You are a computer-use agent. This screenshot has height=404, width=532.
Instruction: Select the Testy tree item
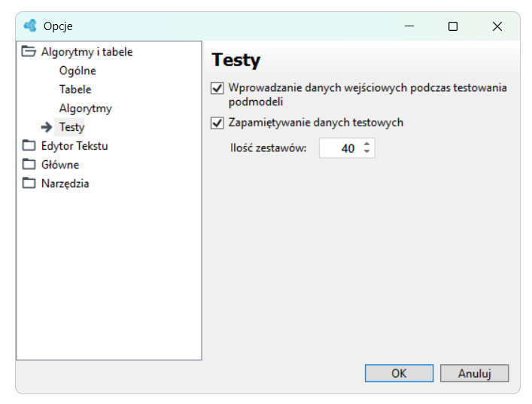click(71, 127)
